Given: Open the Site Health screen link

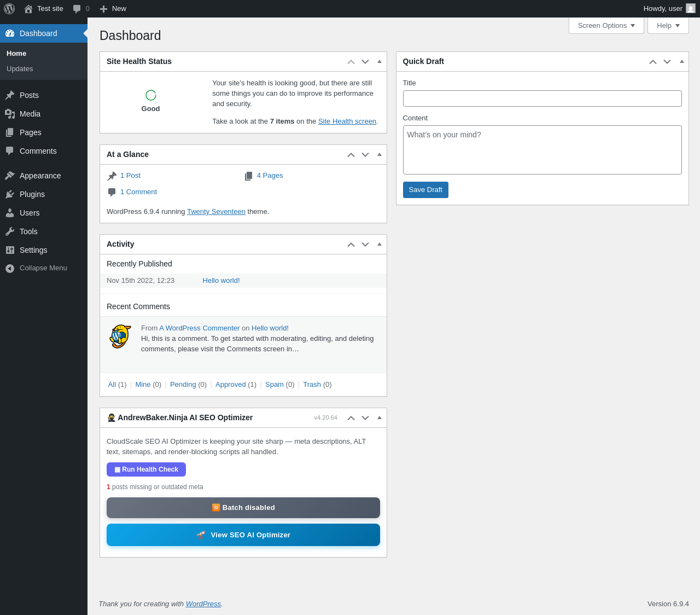Looking at the screenshot, I should click(347, 121).
